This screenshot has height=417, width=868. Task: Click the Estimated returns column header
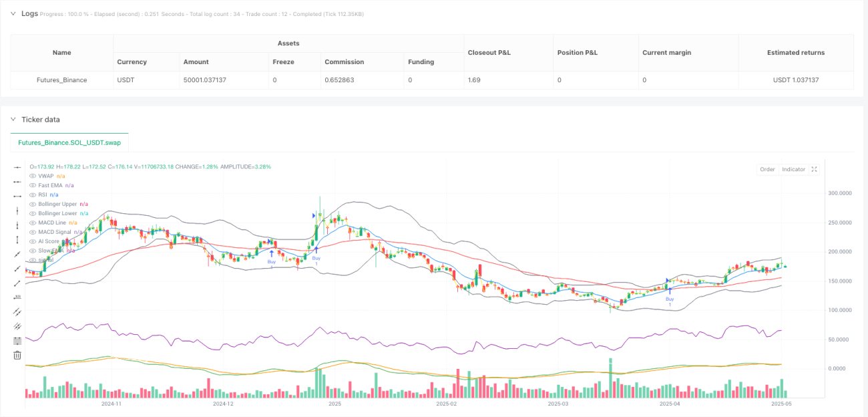click(x=796, y=52)
